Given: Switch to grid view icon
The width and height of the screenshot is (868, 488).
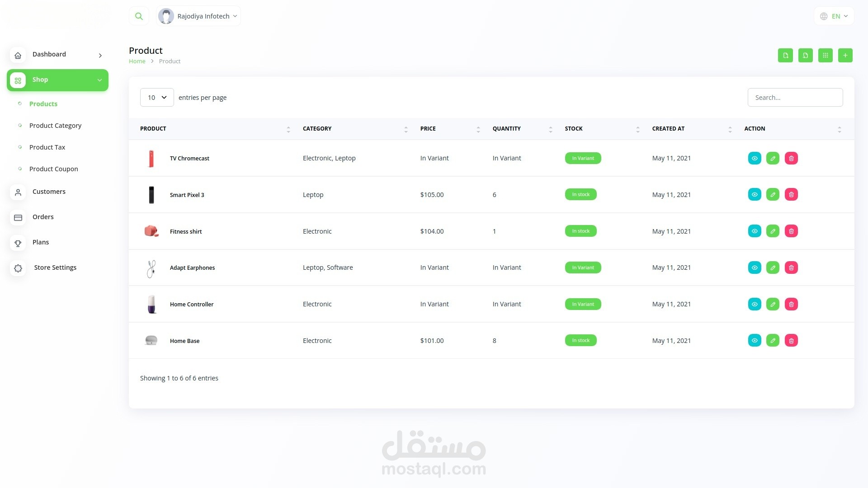Looking at the screenshot, I should [x=825, y=55].
